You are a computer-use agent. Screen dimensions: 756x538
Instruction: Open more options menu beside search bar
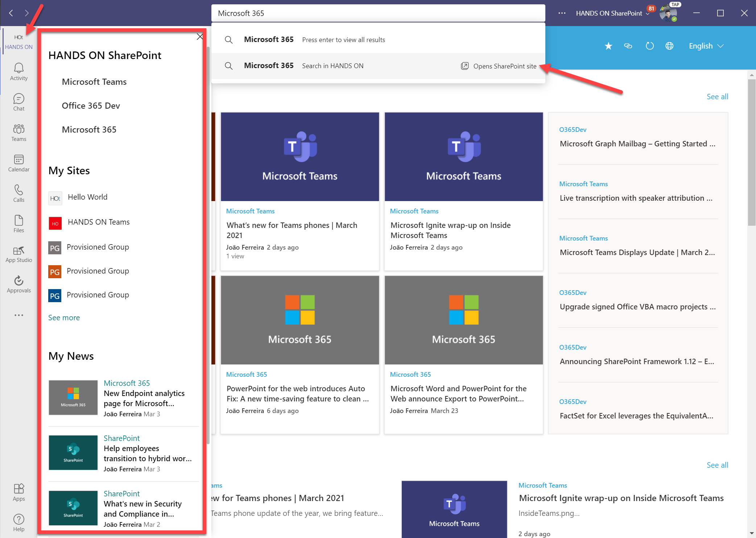pos(562,13)
